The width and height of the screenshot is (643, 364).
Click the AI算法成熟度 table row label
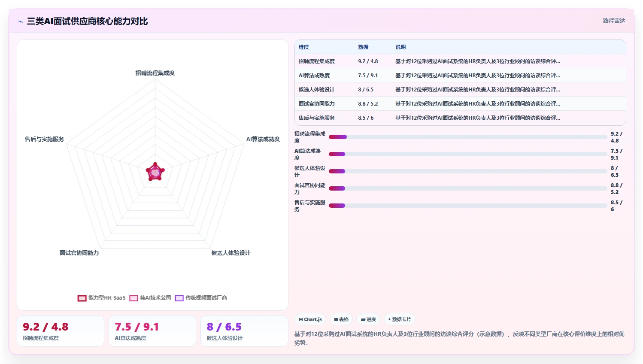(x=314, y=76)
